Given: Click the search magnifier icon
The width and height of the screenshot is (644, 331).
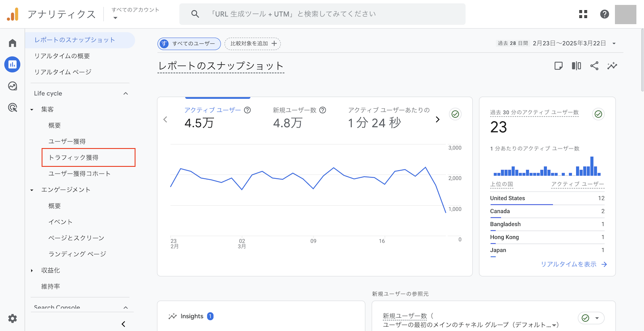Looking at the screenshot, I should (195, 14).
